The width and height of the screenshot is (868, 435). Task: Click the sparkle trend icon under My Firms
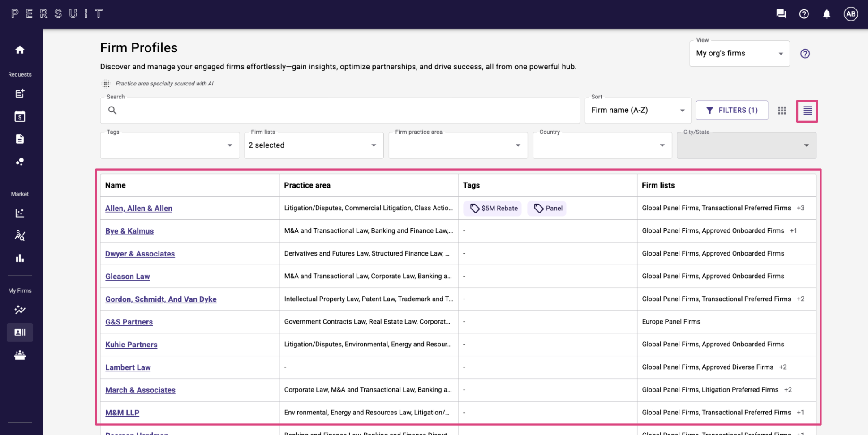20,310
